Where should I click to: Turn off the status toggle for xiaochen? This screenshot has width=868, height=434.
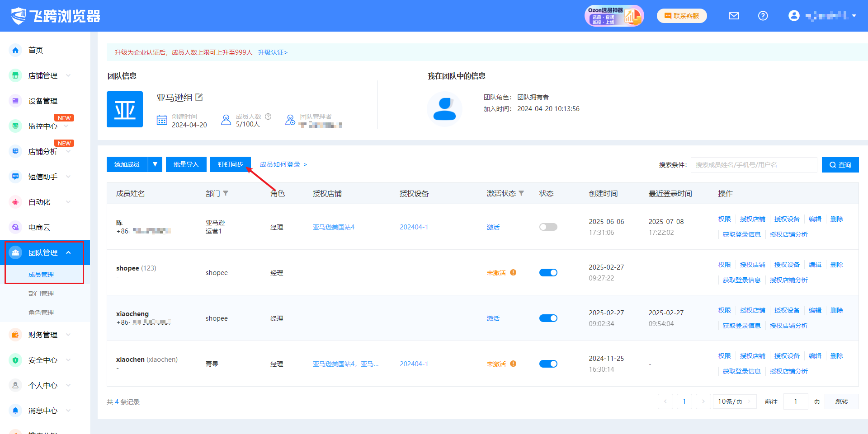(548, 364)
